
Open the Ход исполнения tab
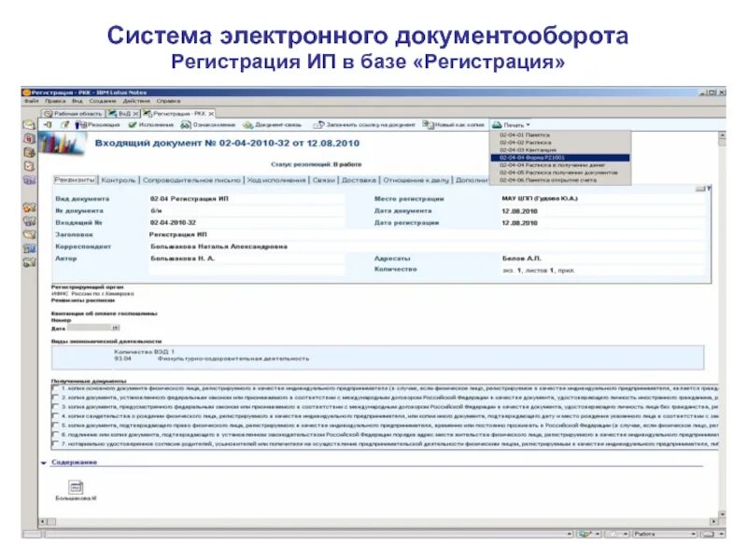[x=276, y=180]
